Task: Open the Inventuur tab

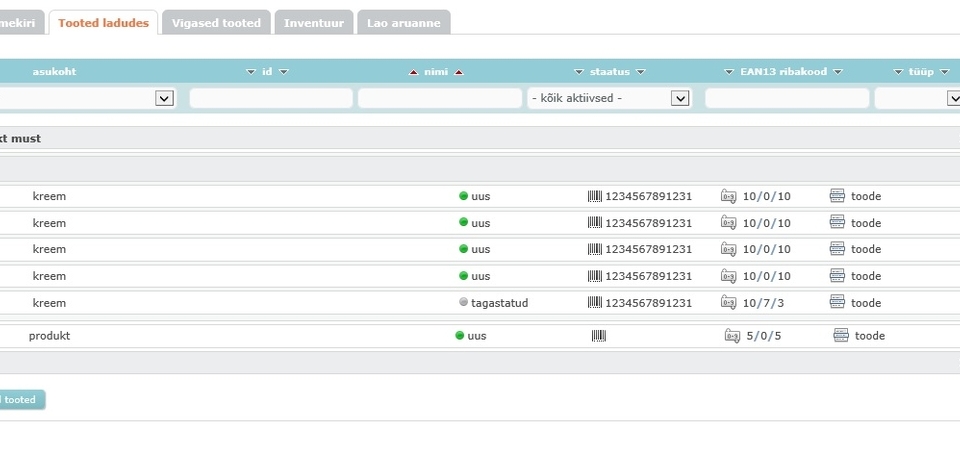Action: pyautogui.click(x=314, y=23)
